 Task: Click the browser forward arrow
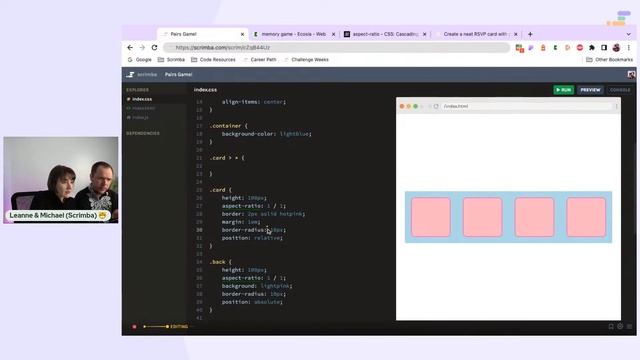[142, 47]
